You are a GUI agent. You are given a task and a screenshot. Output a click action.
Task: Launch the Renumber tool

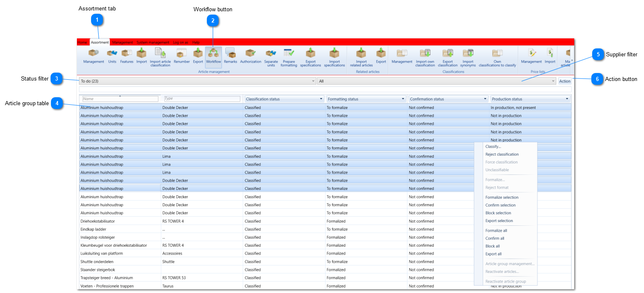point(182,57)
